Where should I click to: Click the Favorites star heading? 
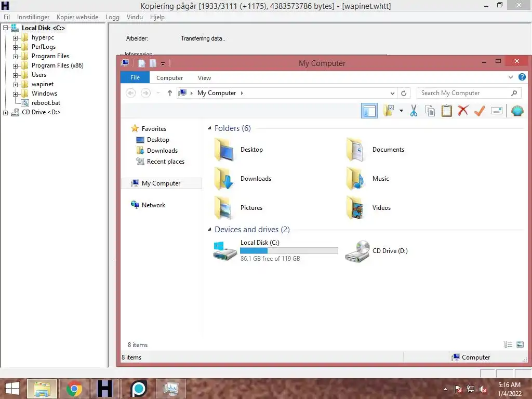[149, 129]
